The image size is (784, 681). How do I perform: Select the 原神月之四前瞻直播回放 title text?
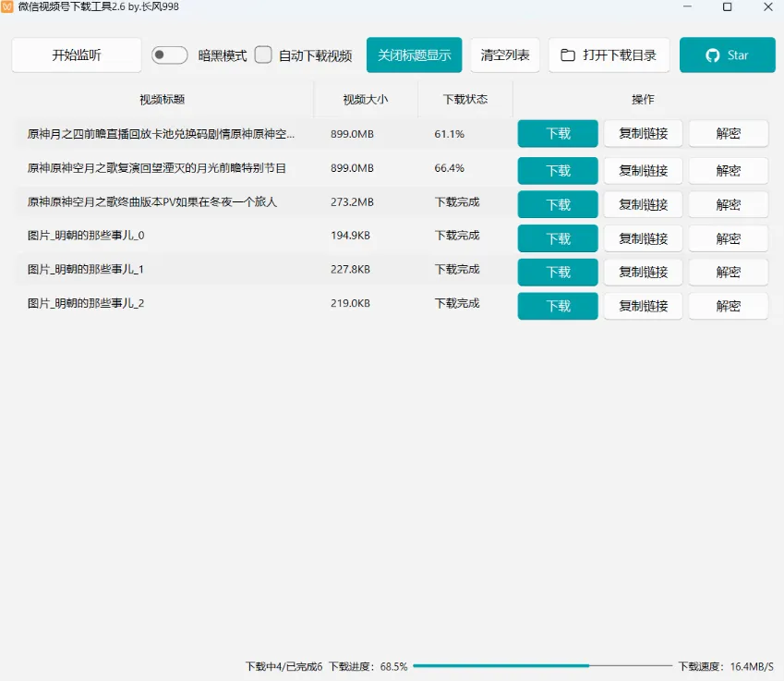161,134
